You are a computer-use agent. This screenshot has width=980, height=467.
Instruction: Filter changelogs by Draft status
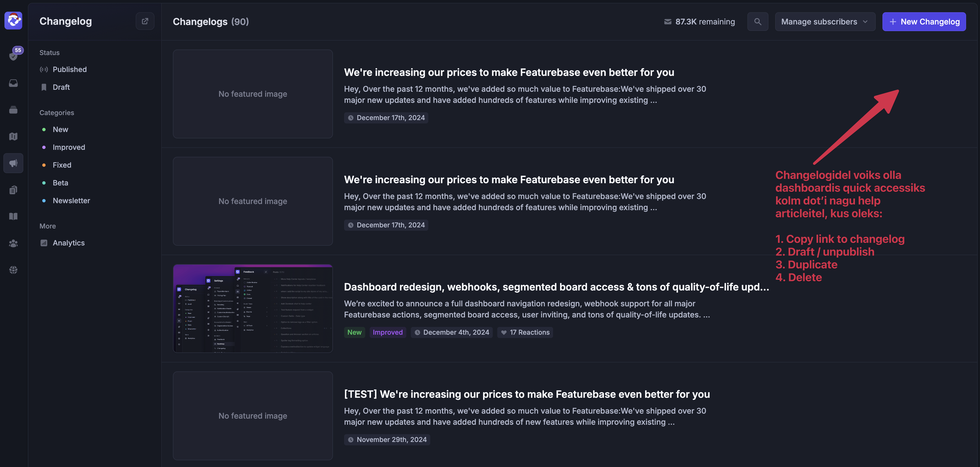pyautogui.click(x=61, y=87)
